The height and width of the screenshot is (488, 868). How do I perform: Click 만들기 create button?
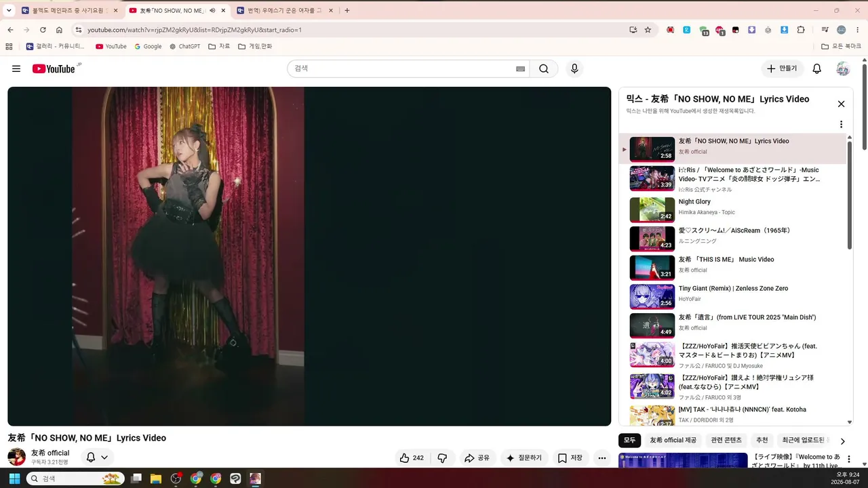pyautogui.click(x=783, y=68)
